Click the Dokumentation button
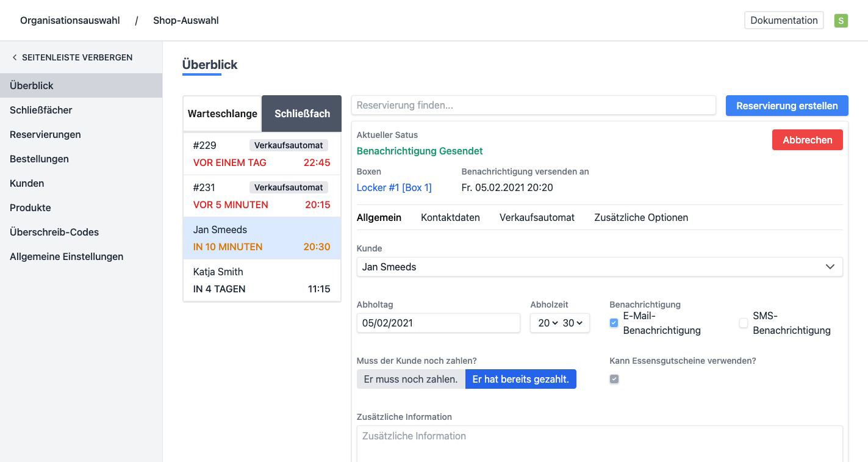Image resolution: width=868 pixels, height=462 pixels. (783, 20)
